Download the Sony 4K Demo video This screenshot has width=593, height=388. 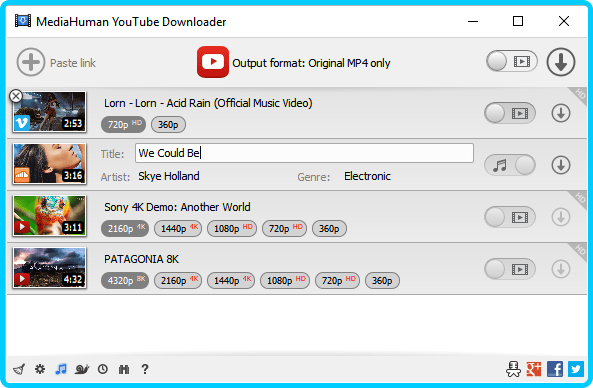(x=560, y=217)
